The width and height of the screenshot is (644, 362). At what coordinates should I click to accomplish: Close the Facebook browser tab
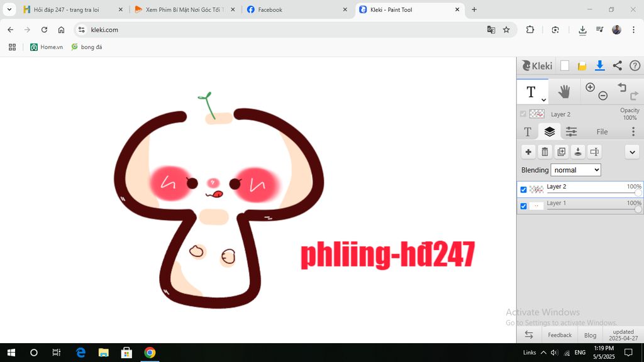point(345,9)
